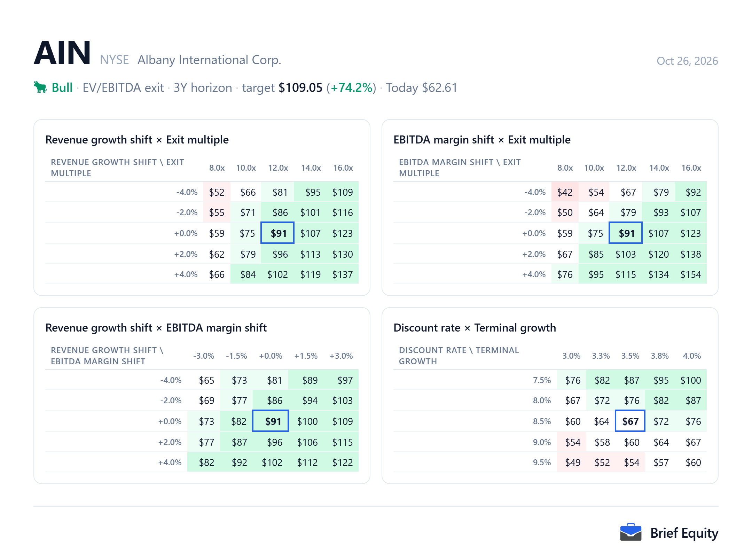Click the Today $62.61 price
Image resolution: width=752 pixels, height=560 pixels.
pyautogui.click(x=422, y=87)
